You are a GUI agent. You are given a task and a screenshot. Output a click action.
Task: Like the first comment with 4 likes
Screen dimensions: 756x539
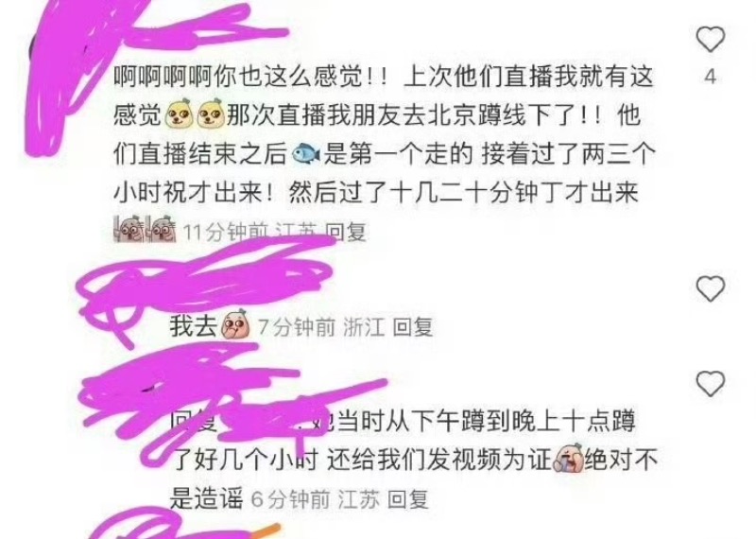point(711,39)
